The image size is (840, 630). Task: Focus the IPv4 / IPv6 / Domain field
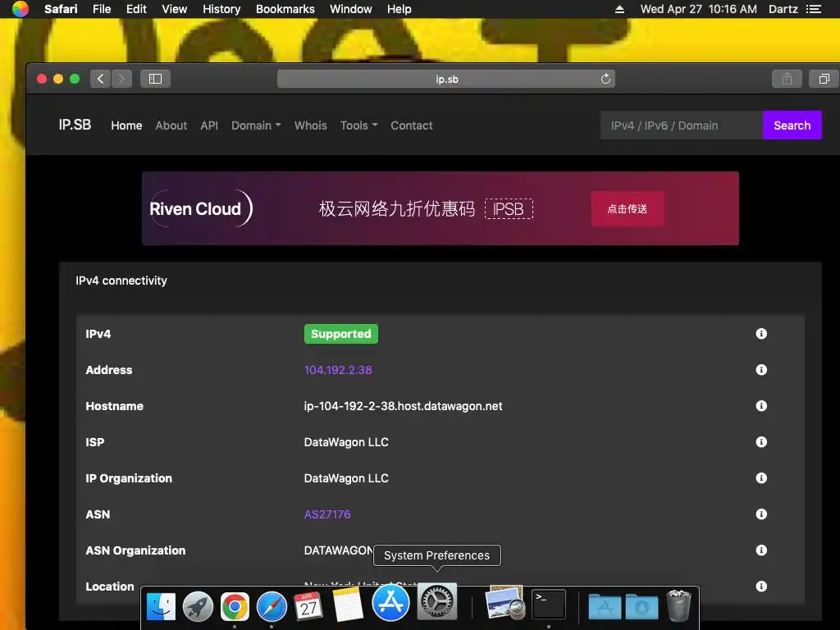click(x=682, y=126)
